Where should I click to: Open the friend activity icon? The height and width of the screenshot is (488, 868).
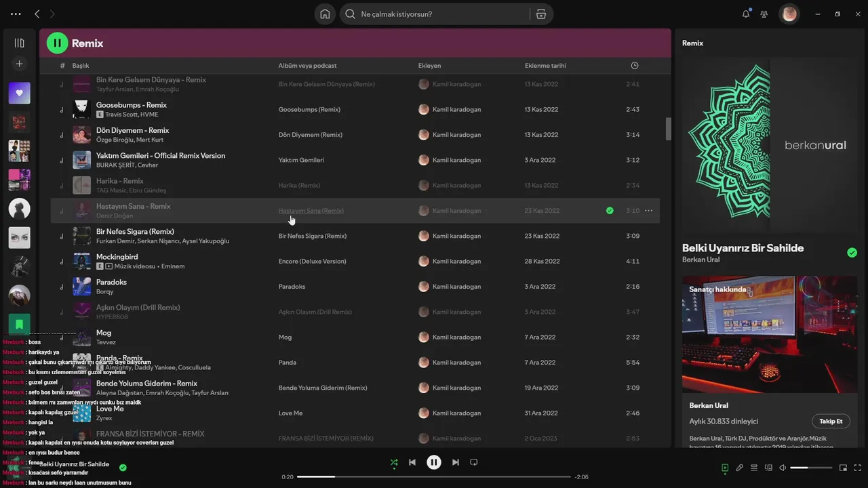click(x=764, y=14)
